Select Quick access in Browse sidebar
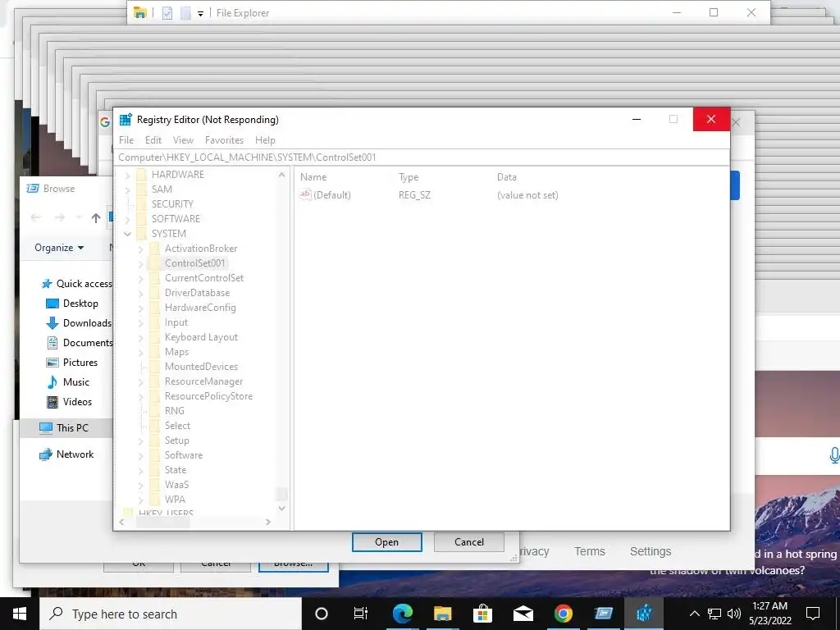The height and width of the screenshot is (630, 840). [x=76, y=283]
